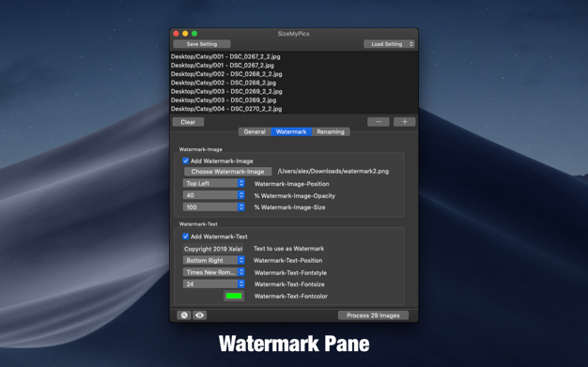Switch to the General tab

point(255,131)
